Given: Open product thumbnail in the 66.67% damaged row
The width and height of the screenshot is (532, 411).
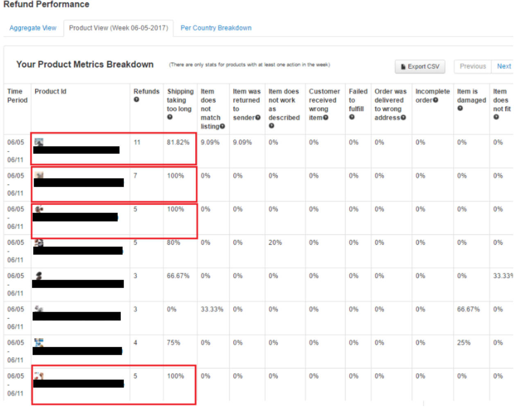Looking at the screenshot, I should 39,309.
